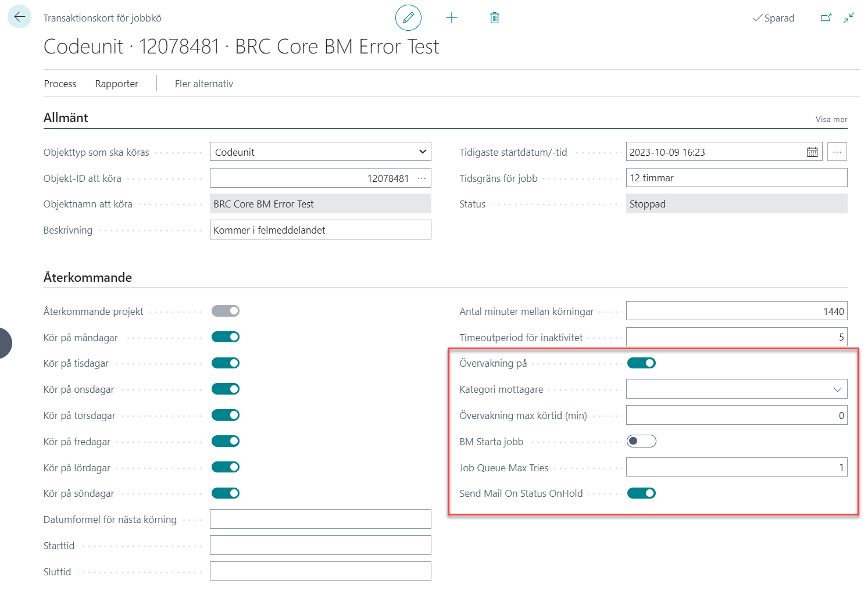Click the dark side panel handle
This screenshot has width=868, height=591.
(x=5, y=343)
